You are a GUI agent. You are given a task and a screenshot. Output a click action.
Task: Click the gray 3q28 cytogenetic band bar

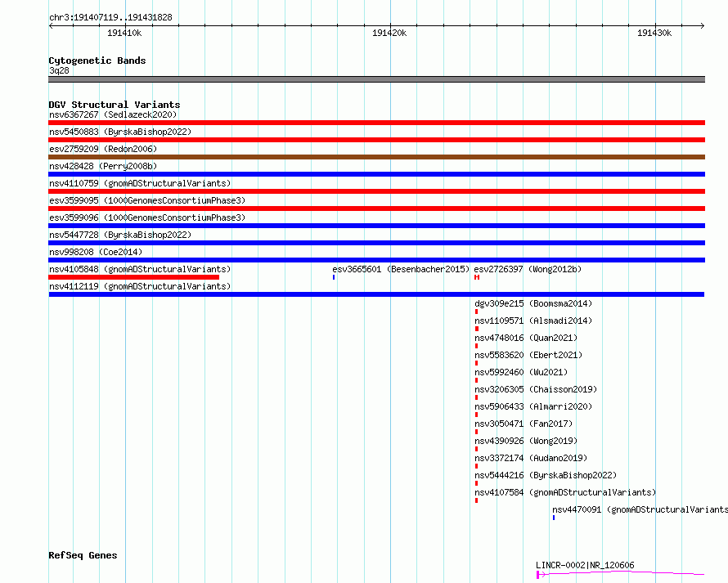[376, 79]
